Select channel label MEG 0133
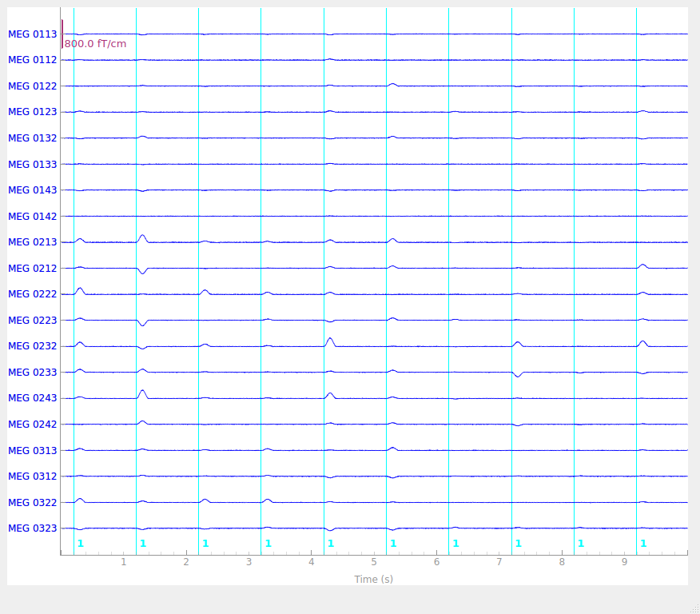The image size is (700, 614). [33, 165]
